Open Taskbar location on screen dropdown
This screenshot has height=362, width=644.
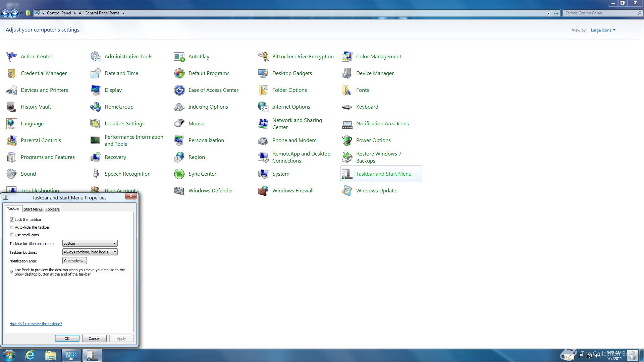(x=90, y=243)
